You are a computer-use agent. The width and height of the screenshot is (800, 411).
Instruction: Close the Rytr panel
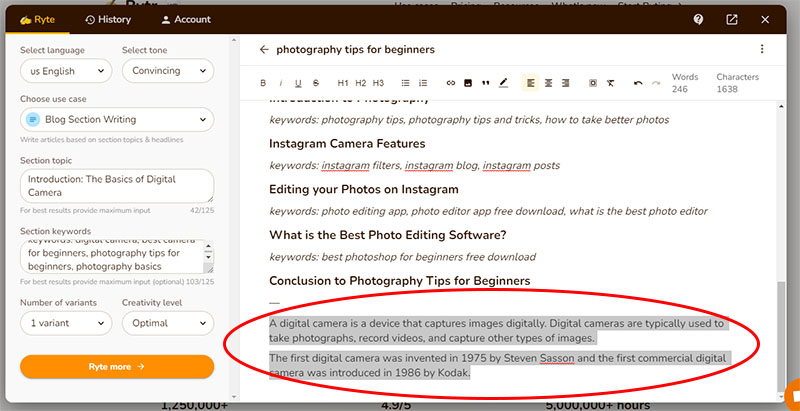765,19
